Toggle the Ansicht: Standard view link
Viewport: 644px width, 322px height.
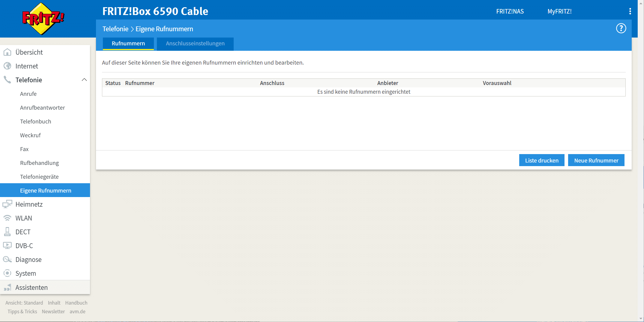click(24, 303)
